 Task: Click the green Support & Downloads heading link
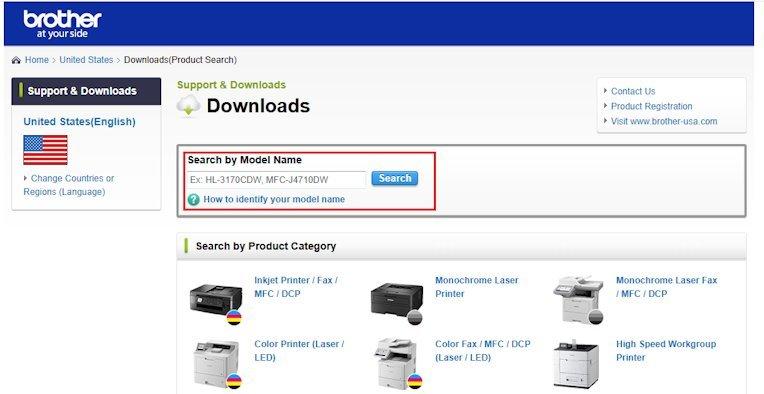(231, 85)
